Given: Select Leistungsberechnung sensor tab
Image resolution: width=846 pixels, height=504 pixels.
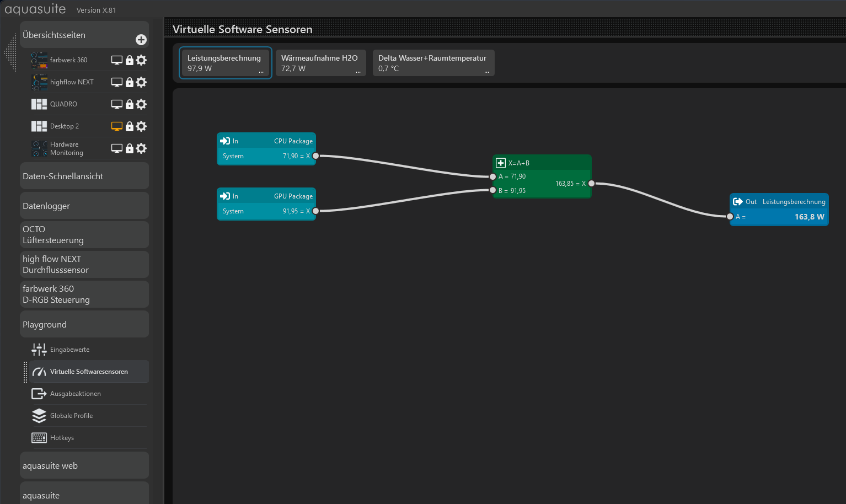Looking at the screenshot, I should pos(225,63).
